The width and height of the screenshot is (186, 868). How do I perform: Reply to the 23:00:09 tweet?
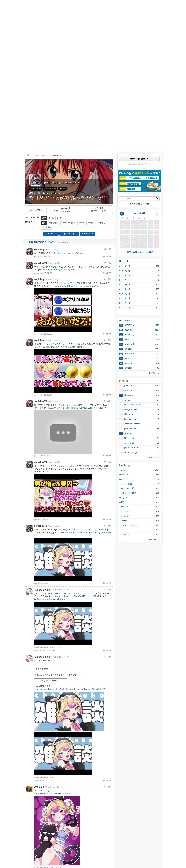point(104,256)
